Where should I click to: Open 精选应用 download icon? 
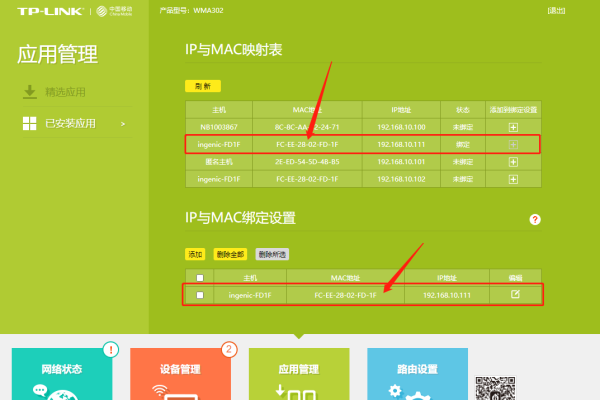pyautogui.click(x=30, y=92)
